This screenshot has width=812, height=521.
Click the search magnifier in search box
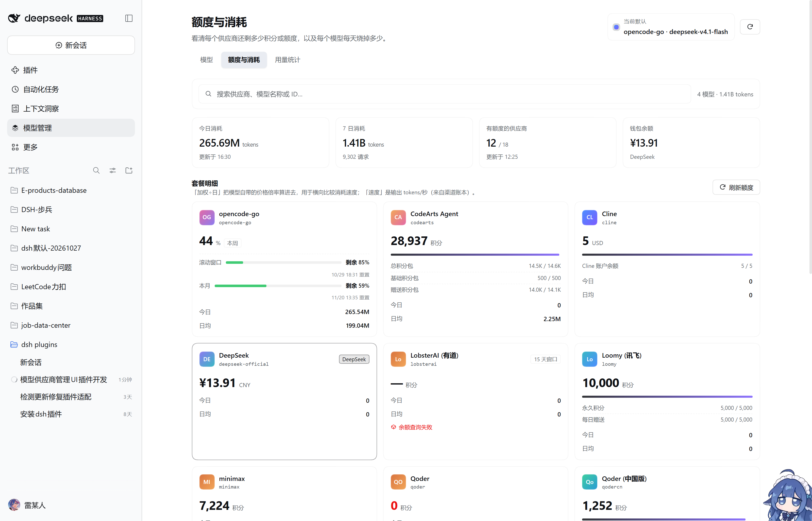[208, 94]
